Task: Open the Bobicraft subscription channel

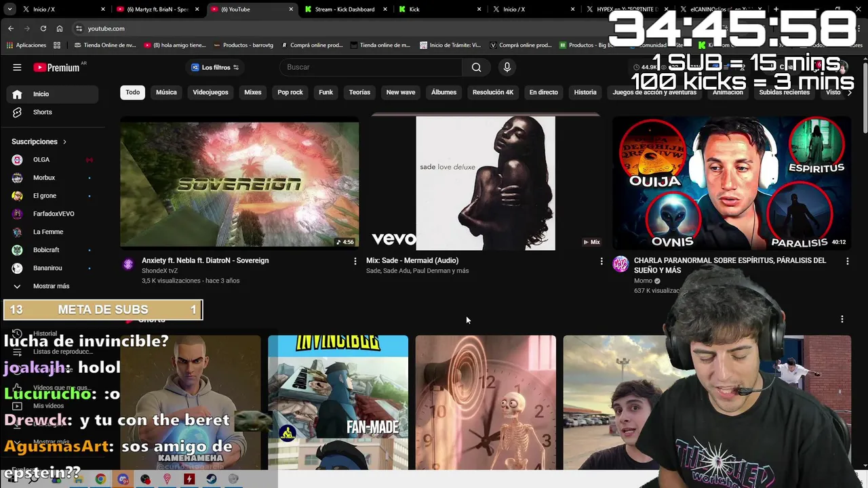Action: [53, 250]
